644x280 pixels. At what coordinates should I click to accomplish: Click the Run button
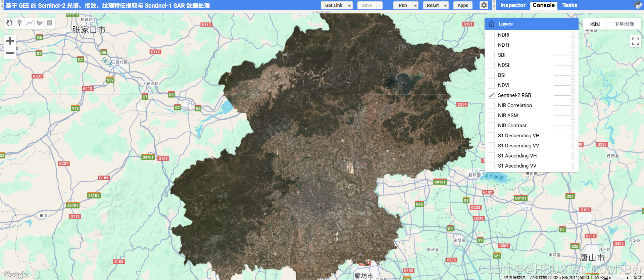click(x=403, y=5)
